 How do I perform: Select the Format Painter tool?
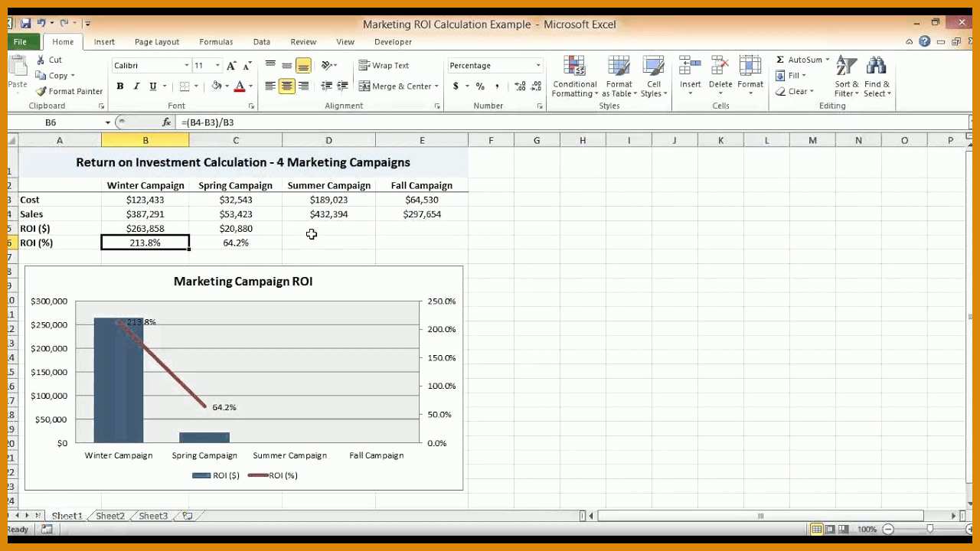(x=69, y=91)
